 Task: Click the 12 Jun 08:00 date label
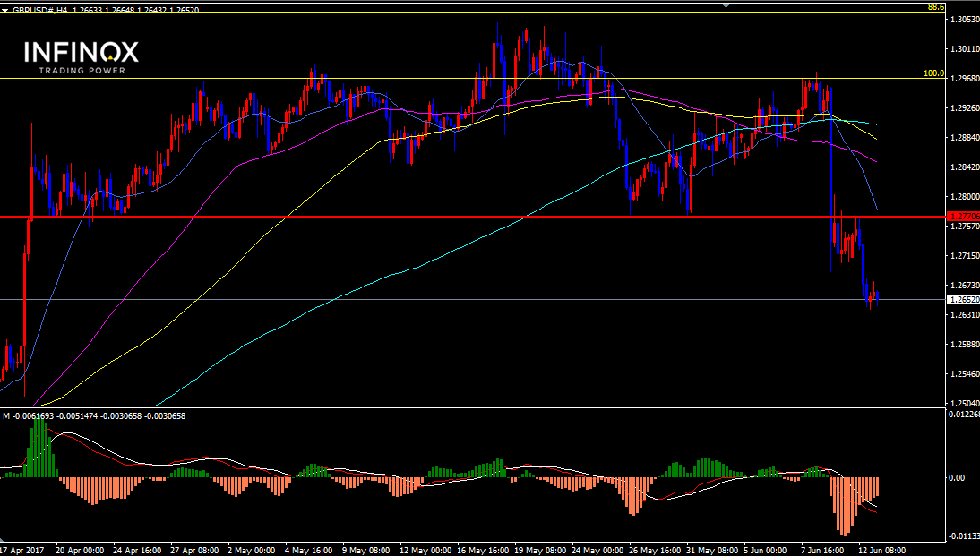(881, 551)
